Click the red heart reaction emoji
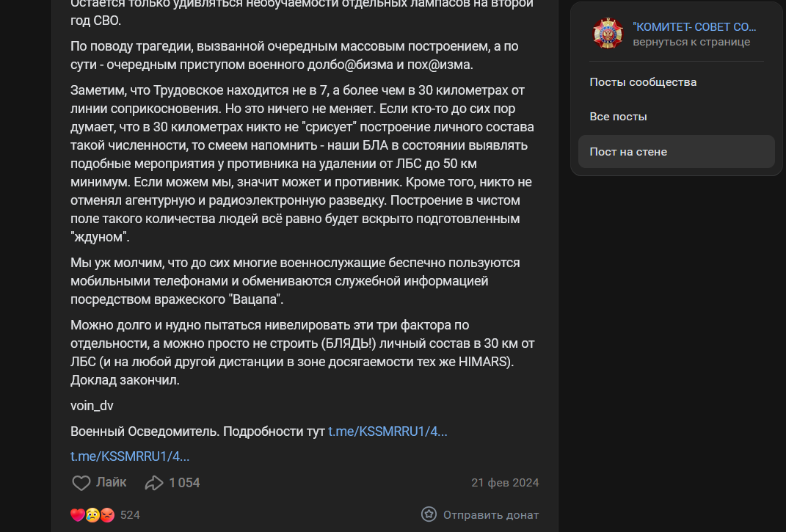Screen dimensions: 786x532 (x=78, y=515)
